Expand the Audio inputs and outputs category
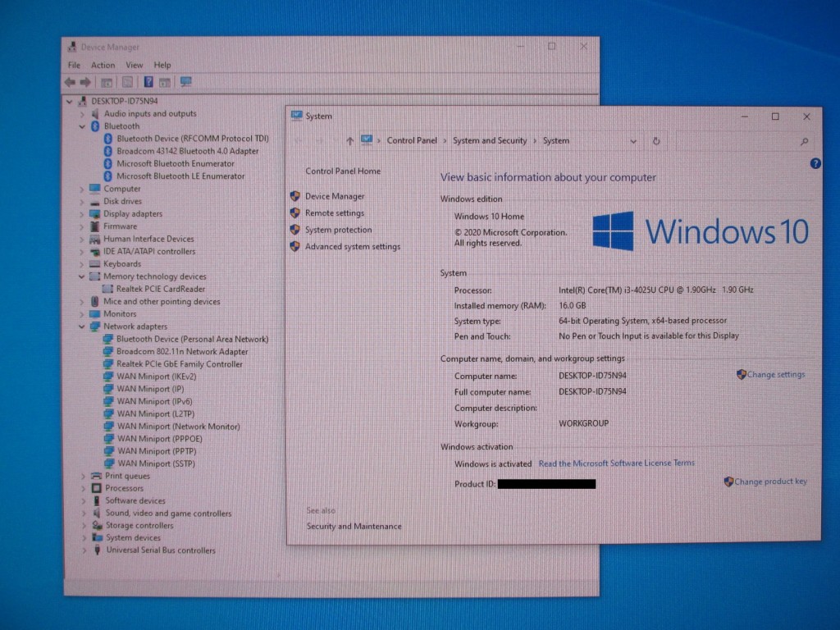Image resolution: width=840 pixels, height=630 pixels. (x=82, y=114)
